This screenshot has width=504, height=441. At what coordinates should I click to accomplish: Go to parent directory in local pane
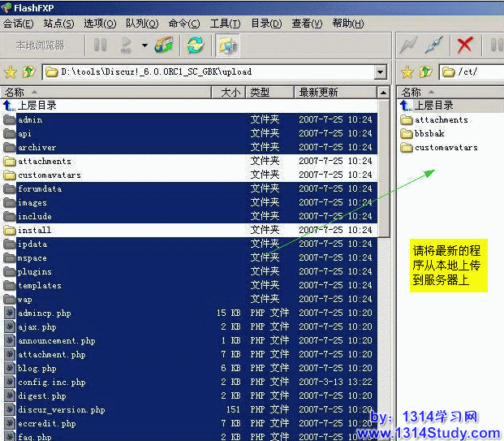click(x=37, y=106)
